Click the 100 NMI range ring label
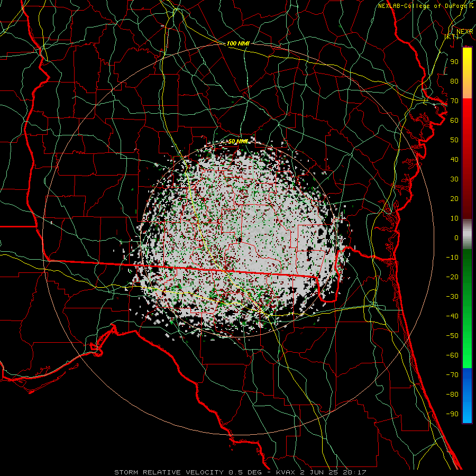 238,43
